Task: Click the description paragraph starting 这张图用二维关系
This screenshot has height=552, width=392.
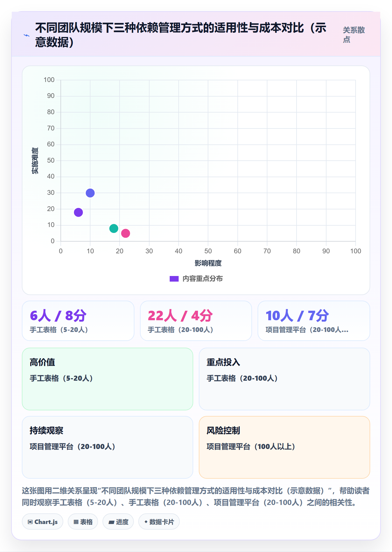Action: (196, 497)
